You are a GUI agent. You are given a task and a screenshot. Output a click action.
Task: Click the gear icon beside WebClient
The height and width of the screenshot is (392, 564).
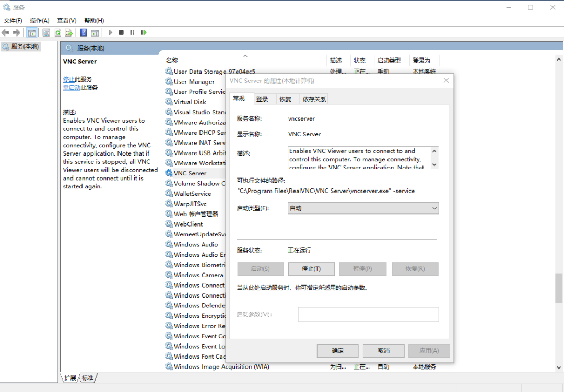[x=169, y=224]
